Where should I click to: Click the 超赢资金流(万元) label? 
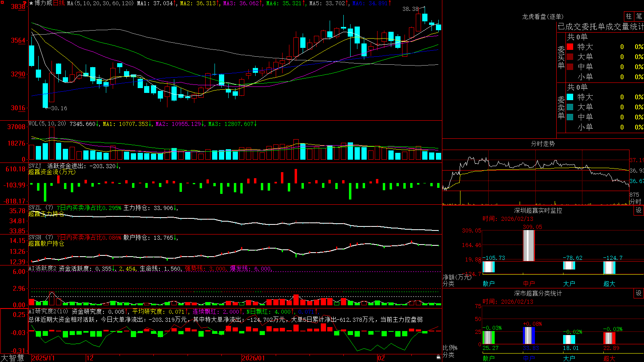tap(52, 172)
